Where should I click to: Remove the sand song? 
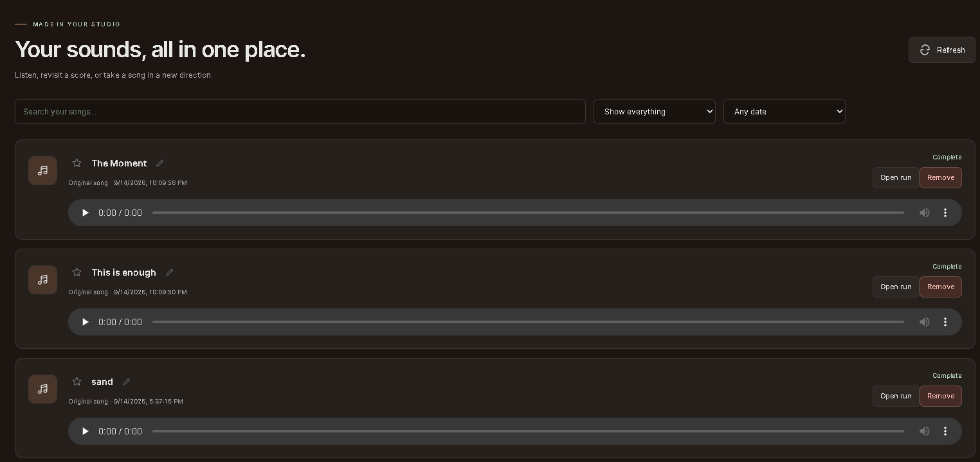tap(940, 396)
